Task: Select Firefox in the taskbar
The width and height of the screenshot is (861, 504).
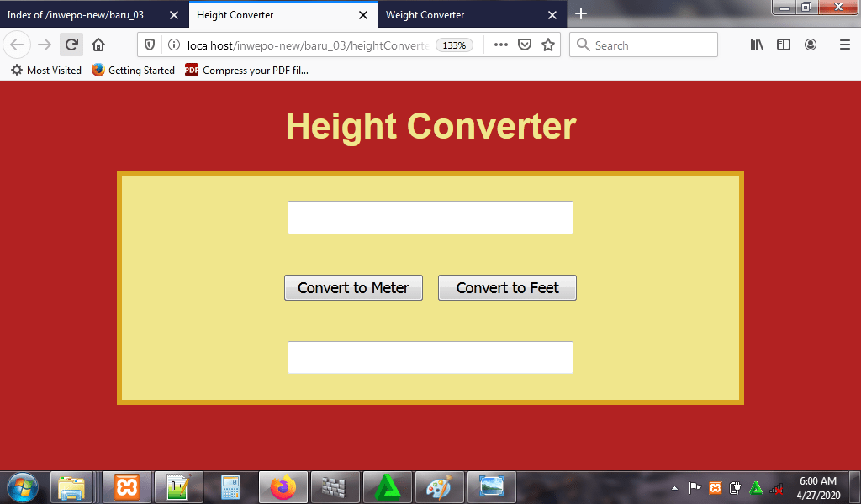Action: (283, 487)
